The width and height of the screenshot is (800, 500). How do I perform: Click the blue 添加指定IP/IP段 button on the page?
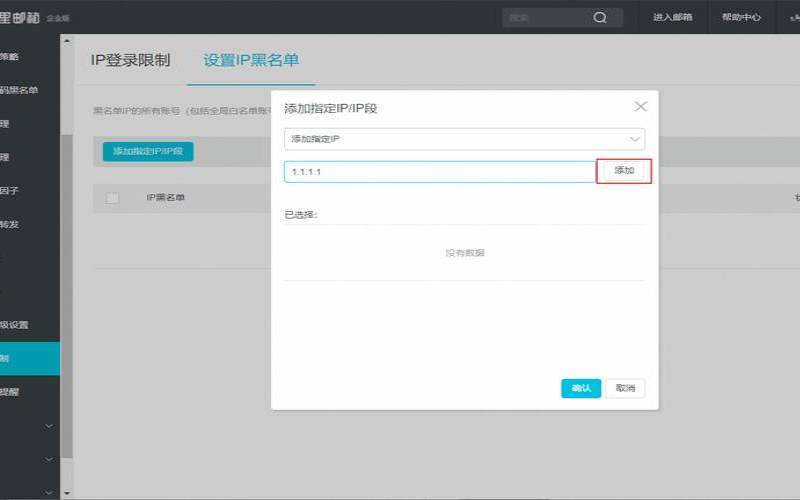(x=148, y=151)
